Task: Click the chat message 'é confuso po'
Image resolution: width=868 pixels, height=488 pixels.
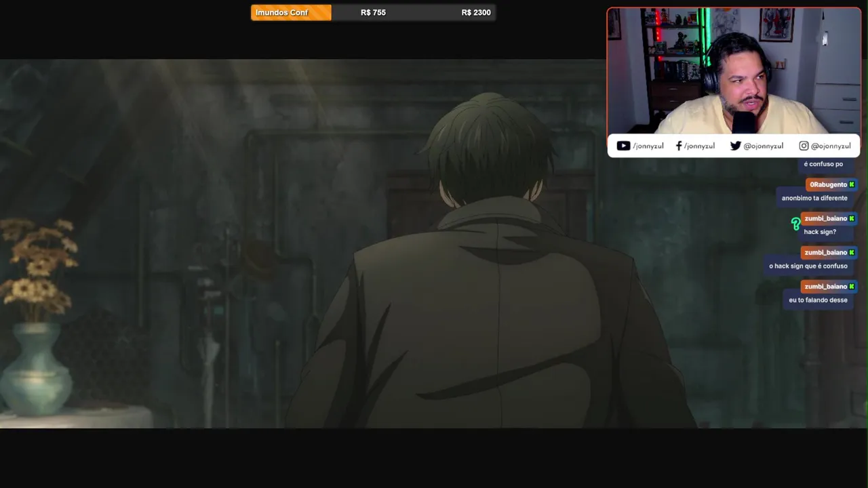Action: pyautogui.click(x=823, y=164)
